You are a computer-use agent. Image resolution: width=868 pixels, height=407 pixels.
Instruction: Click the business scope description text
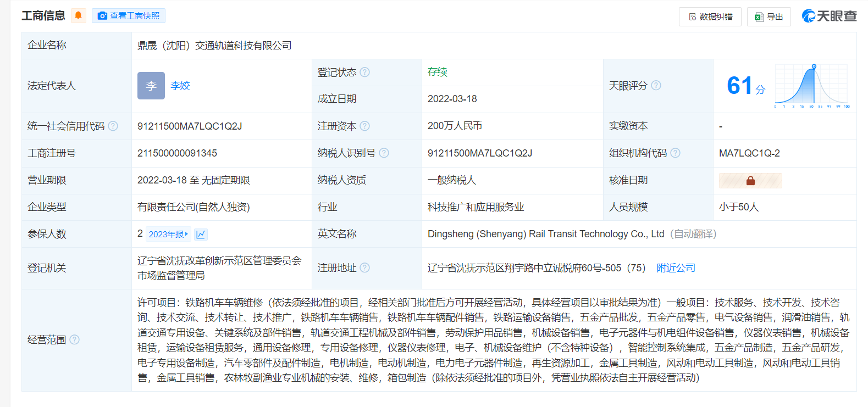(x=494, y=340)
